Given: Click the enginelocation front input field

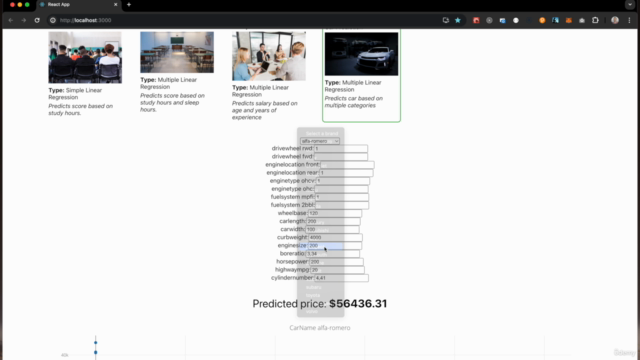Looking at the screenshot, I should tap(347, 165).
